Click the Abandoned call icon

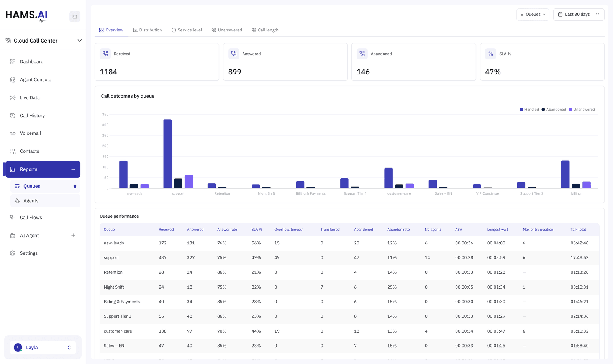pyautogui.click(x=362, y=54)
